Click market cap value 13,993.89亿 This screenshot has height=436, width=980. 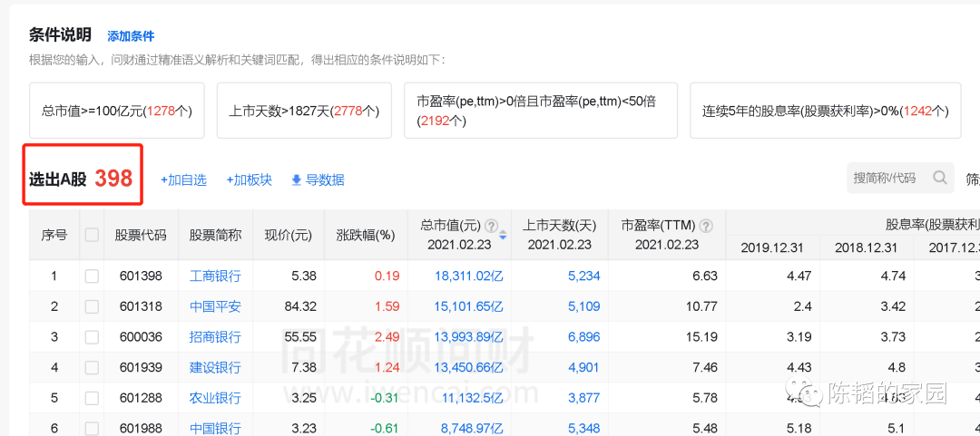[468, 337]
